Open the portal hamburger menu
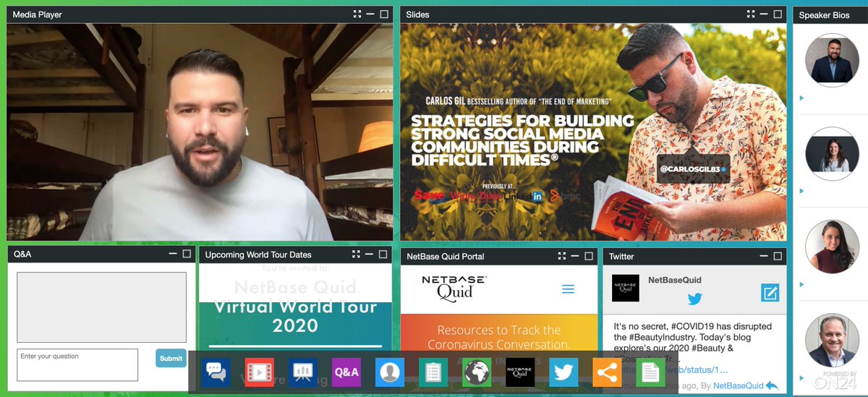The image size is (868, 397). click(x=568, y=289)
